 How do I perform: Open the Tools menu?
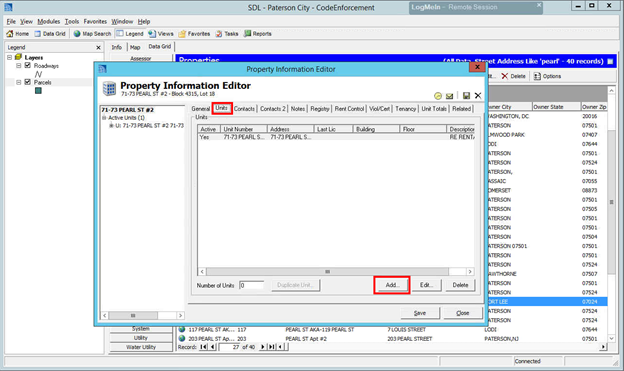tap(72, 21)
